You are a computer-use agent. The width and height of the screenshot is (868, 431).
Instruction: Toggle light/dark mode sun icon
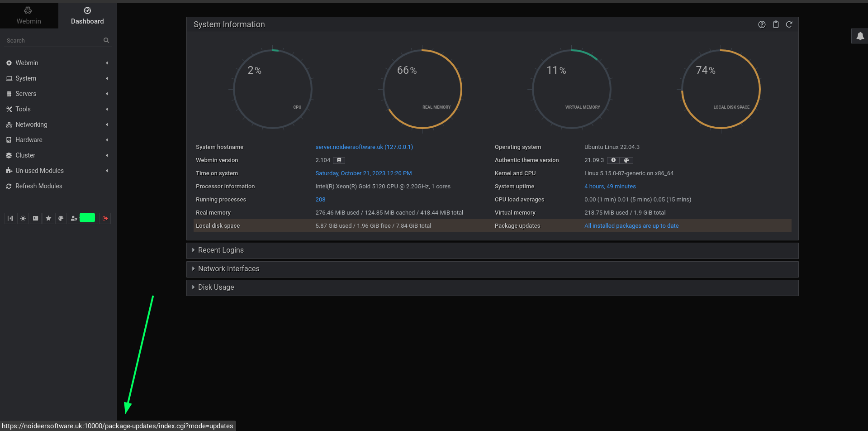(23, 218)
